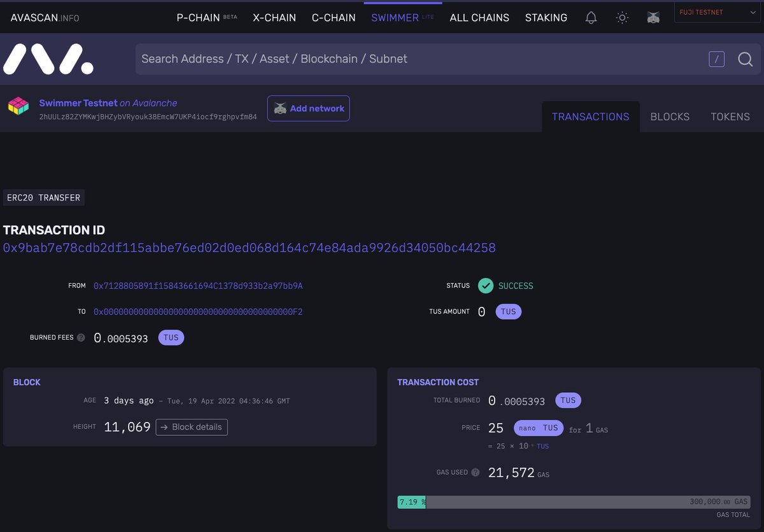Click block height value 11,069

[127, 427]
